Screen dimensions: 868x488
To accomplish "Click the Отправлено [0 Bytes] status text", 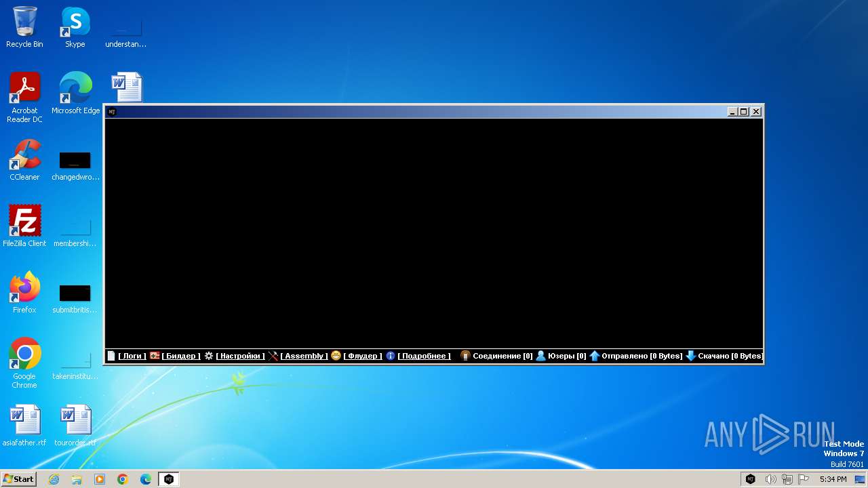I will (x=642, y=356).
